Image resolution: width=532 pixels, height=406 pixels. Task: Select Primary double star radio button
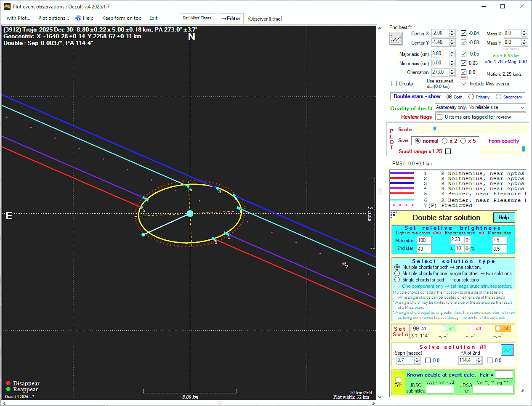pyautogui.click(x=471, y=97)
